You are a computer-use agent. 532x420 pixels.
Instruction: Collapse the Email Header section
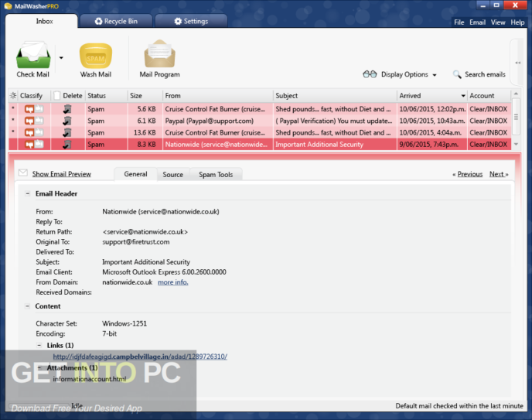(28, 193)
